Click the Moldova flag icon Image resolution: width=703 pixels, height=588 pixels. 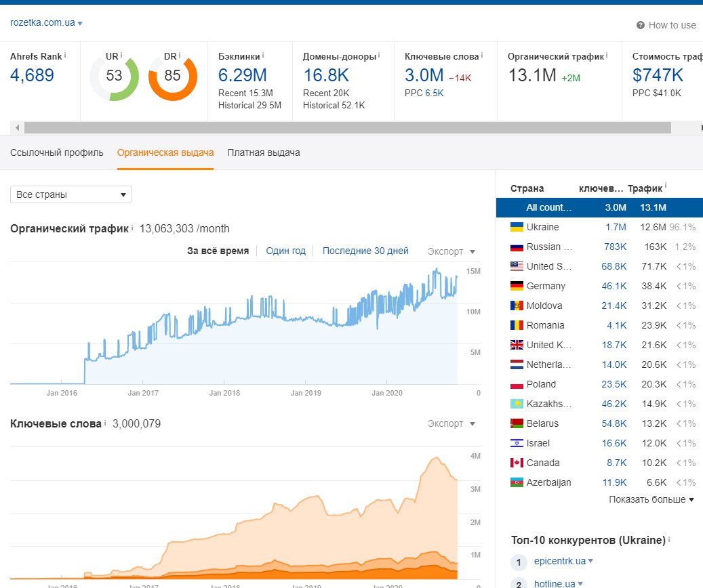(x=517, y=306)
